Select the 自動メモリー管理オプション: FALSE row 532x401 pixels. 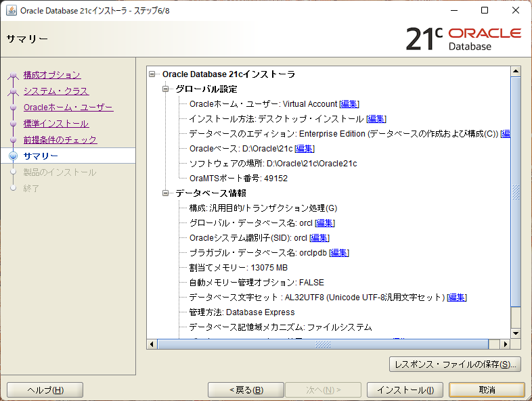click(x=257, y=283)
